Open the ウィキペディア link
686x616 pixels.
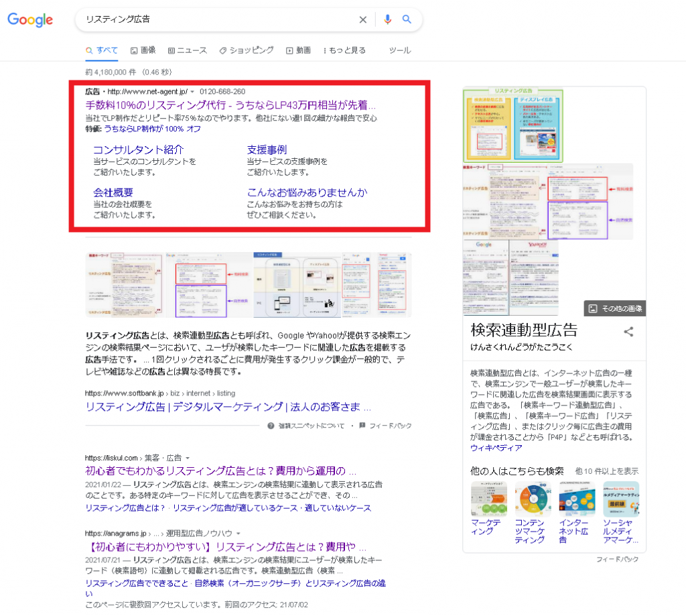496,448
